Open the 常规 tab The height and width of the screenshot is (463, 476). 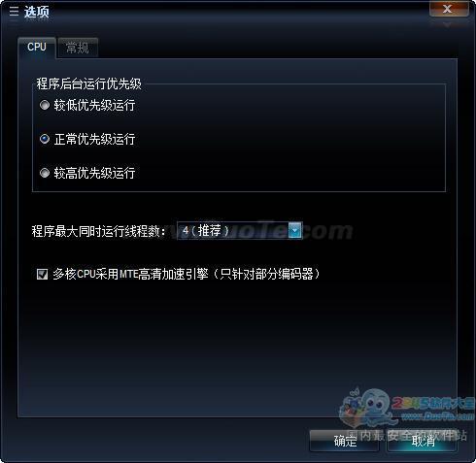78,48
